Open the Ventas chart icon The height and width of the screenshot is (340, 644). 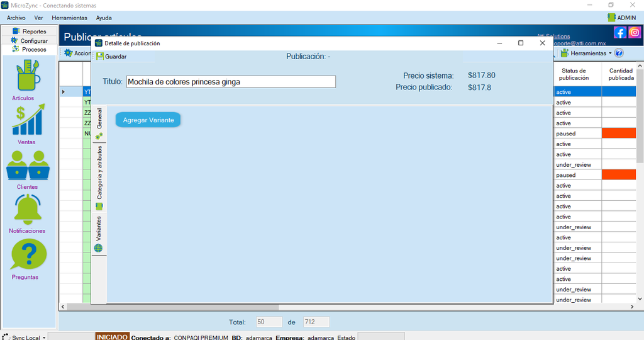(x=28, y=120)
